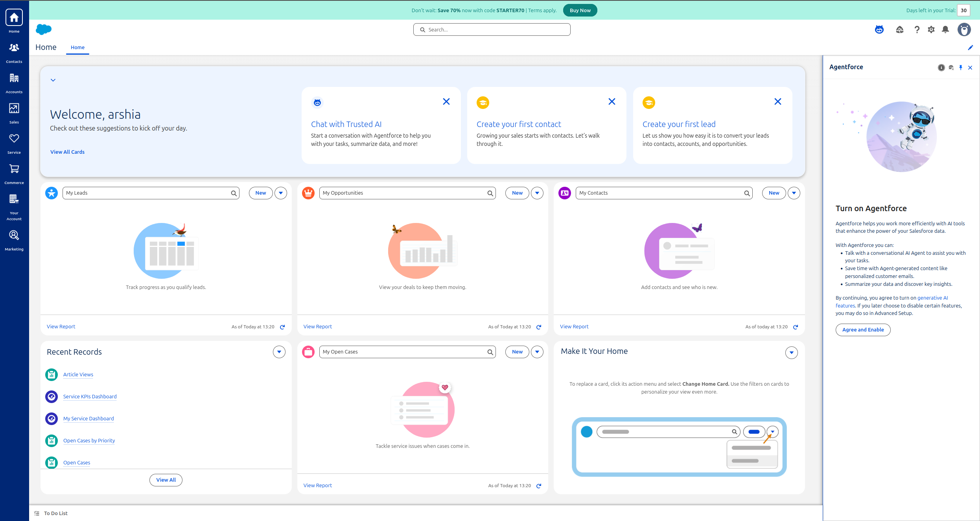This screenshot has height=521, width=980.
Task: Open the Setup gear icon
Action: [x=931, y=29]
